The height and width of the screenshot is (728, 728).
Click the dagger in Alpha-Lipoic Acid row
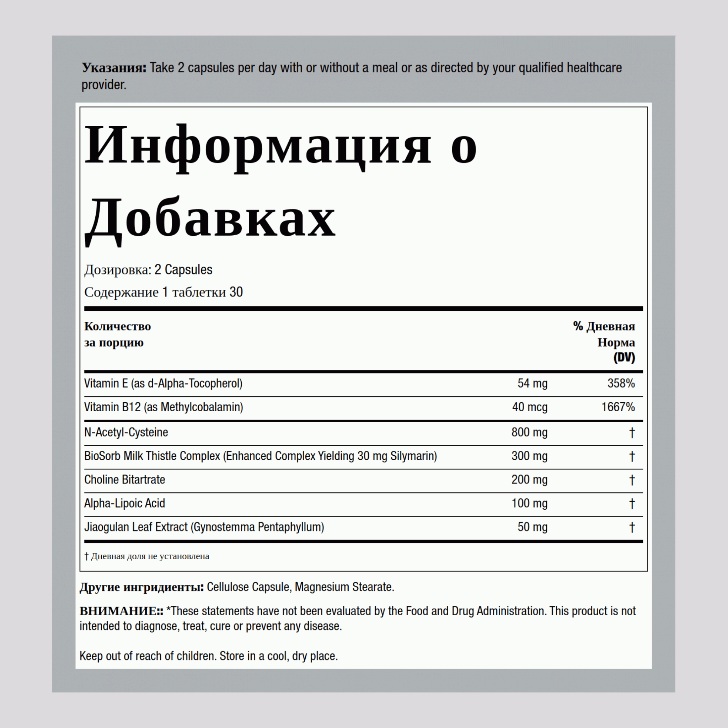[x=632, y=504]
